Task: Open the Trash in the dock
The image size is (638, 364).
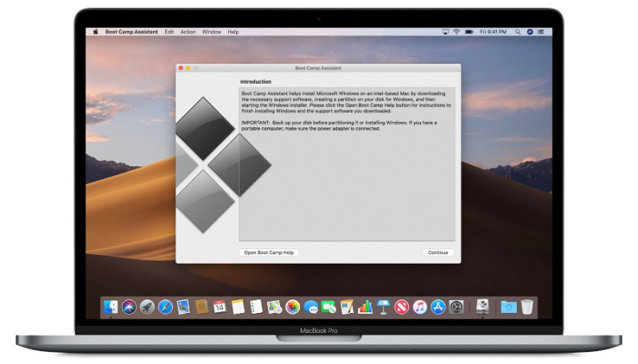Action: click(527, 307)
